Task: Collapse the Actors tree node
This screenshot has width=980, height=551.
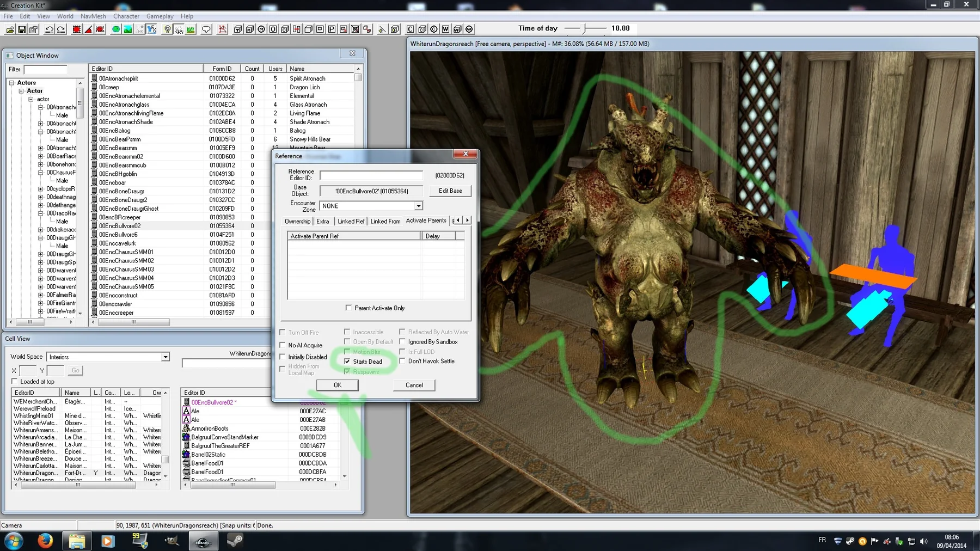Action: [12, 83]
